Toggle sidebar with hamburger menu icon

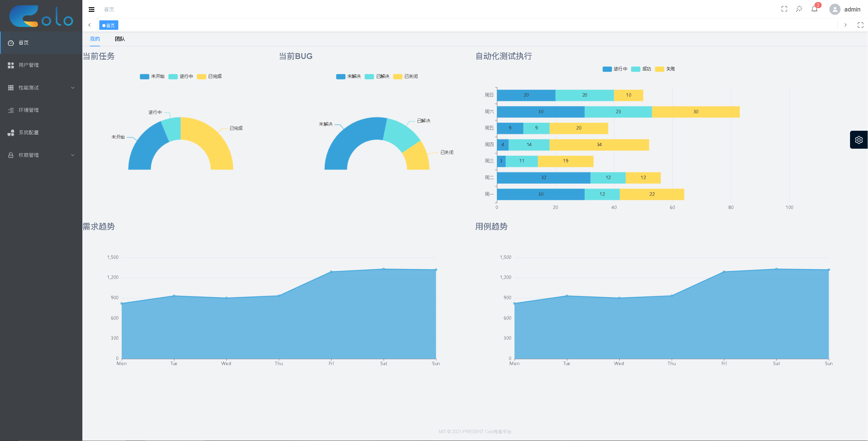point(92,9)
